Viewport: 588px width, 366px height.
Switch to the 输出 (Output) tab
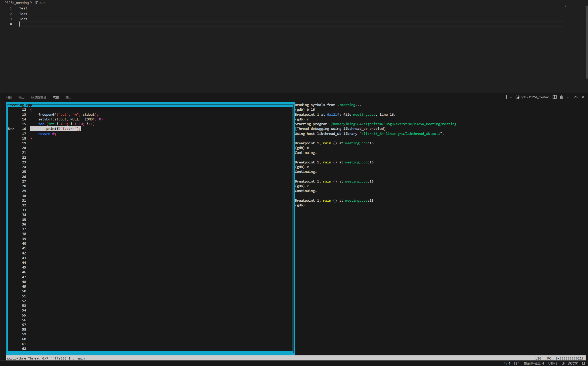coord(21,97)
